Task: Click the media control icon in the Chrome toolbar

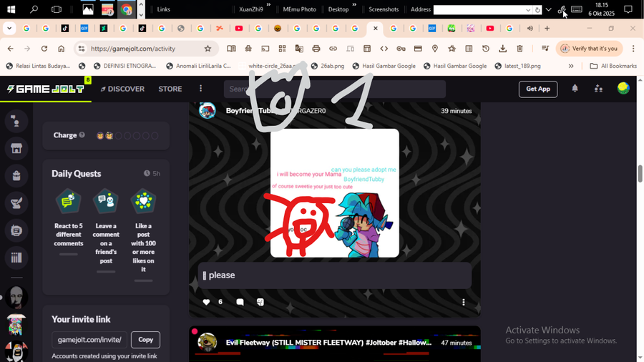Action: [545, 49]
